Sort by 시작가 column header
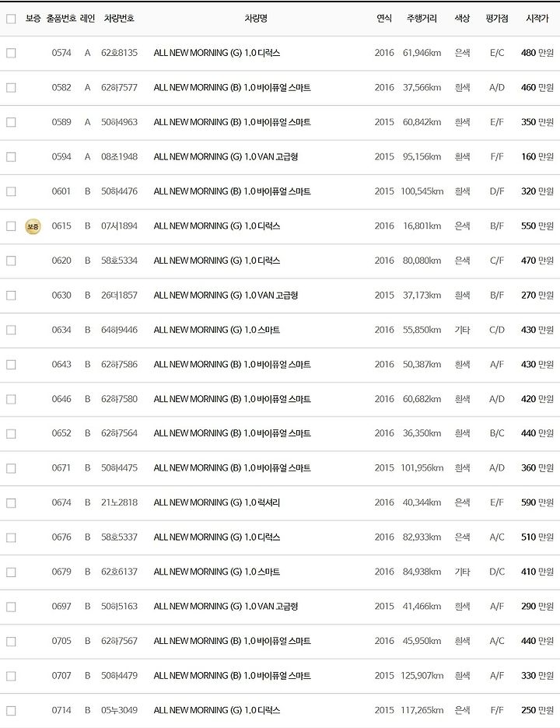This screenshot has width=560, height=728. (537, 19)
